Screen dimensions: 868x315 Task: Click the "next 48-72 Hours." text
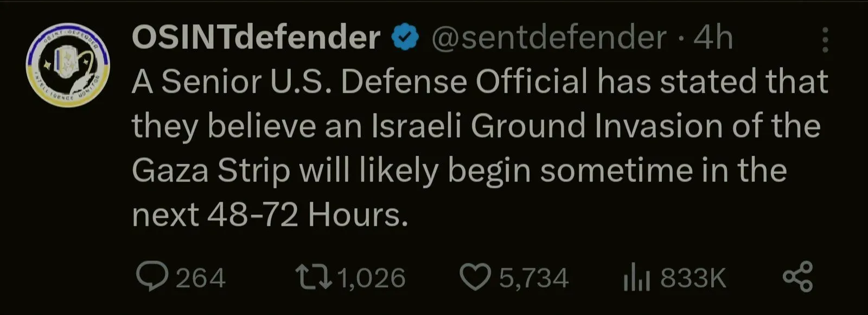pyautogui.click(x=270, y=216)
